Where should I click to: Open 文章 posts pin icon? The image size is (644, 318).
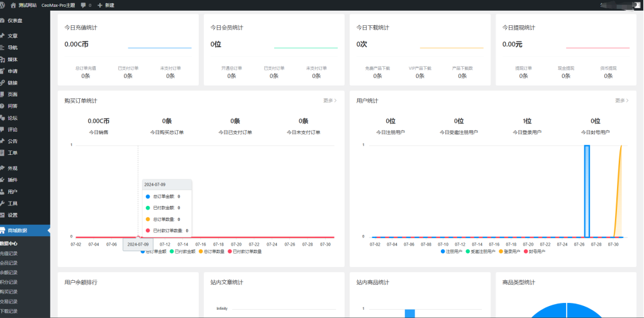point(2,36)
